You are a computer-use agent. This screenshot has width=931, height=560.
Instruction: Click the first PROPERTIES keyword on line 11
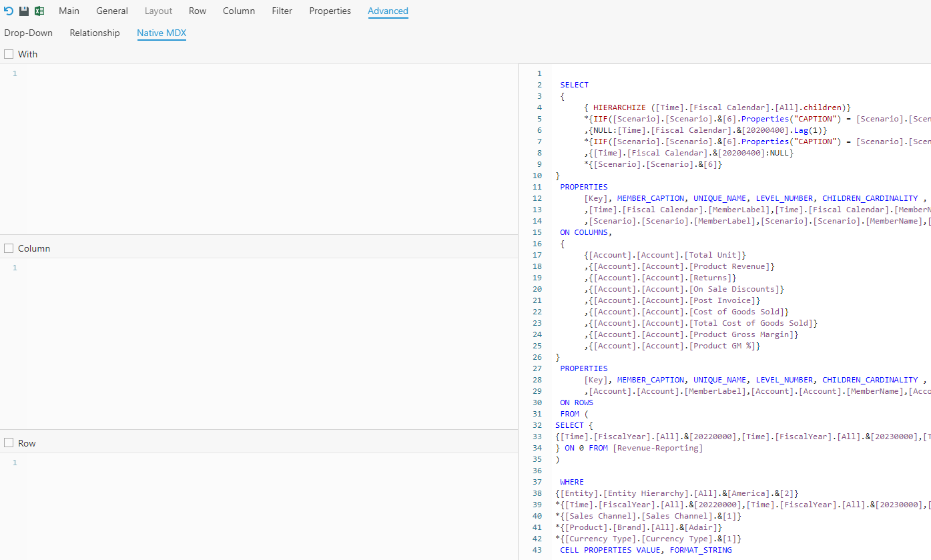tap(584, 187)
